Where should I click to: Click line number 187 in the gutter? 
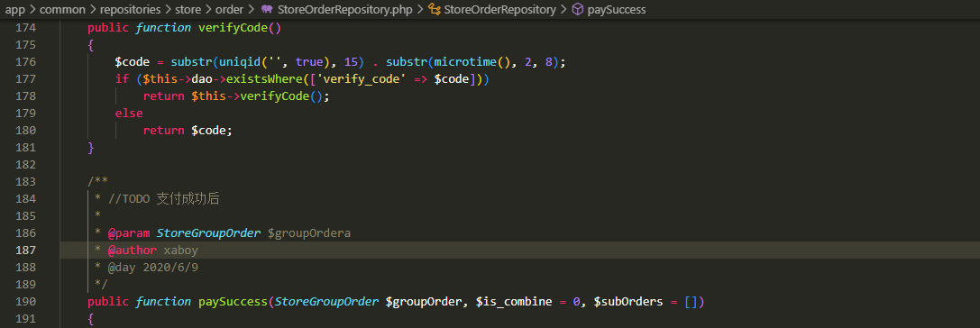tap(25, 250)
